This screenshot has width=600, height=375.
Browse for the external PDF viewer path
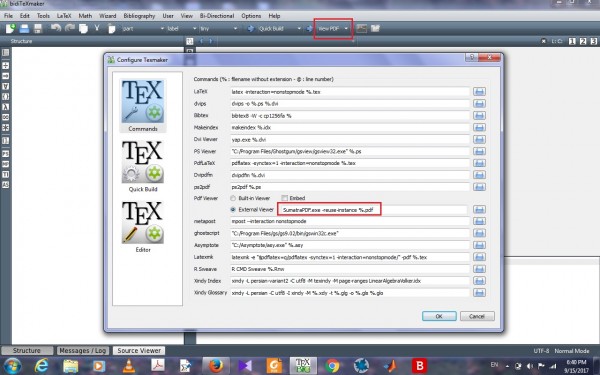[x=479, y=209]
